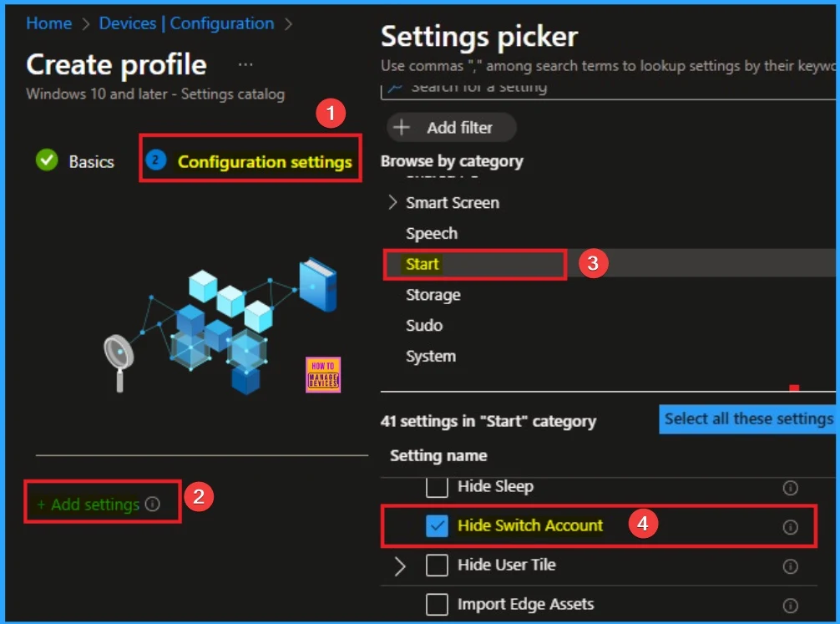This screenshot has height=624, width=840.
Task: Click the Add filter button
Action: (x=452, y=128)
